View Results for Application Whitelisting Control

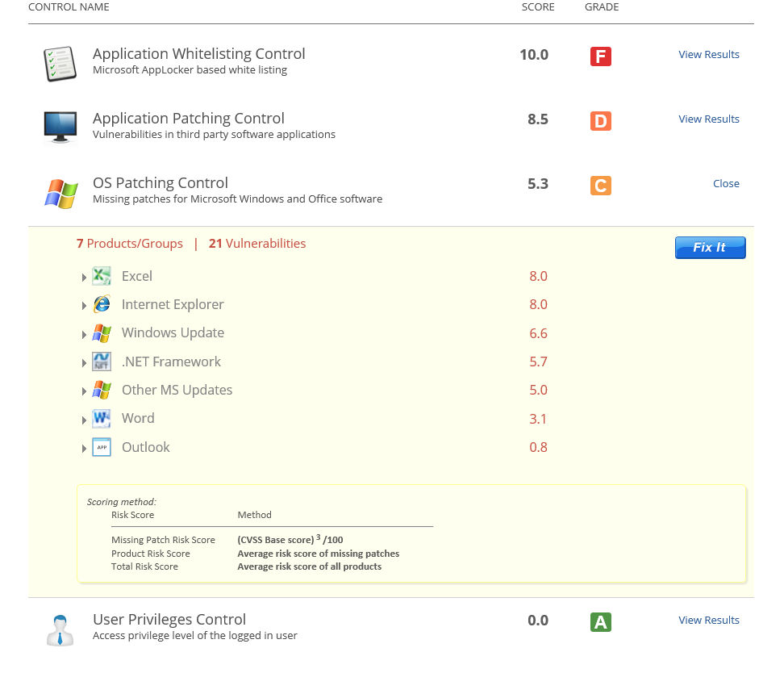click(708, 54)
